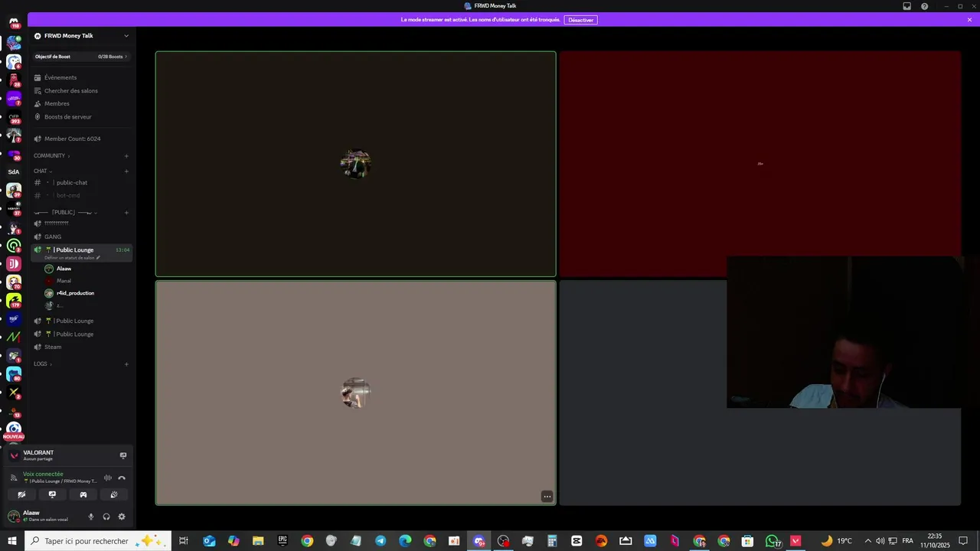
Task: Expand the LOGS category
Action: pyautogui.click(x=43, y=364)
